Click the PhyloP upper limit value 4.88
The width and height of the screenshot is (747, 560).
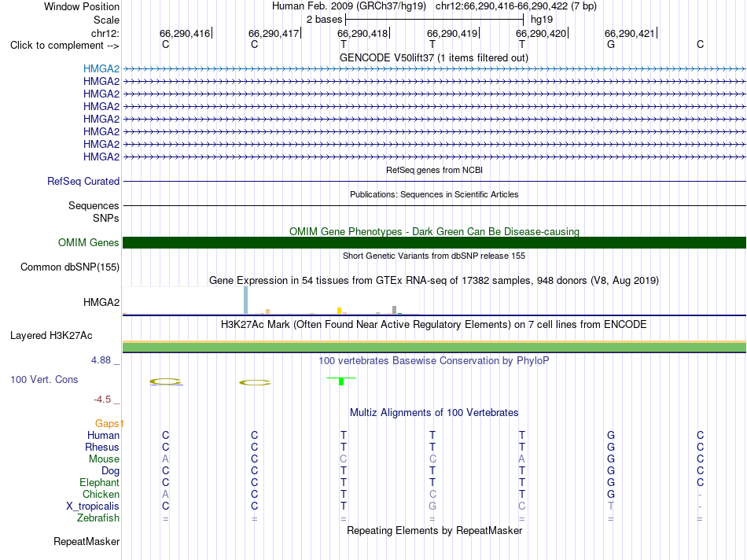coord(101,359)
